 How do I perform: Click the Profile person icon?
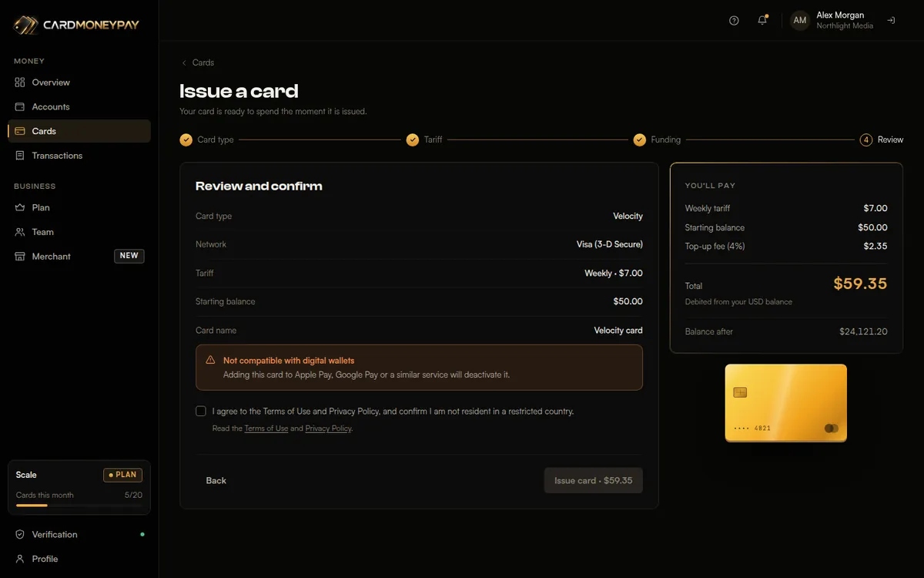[x=20, y=559]
